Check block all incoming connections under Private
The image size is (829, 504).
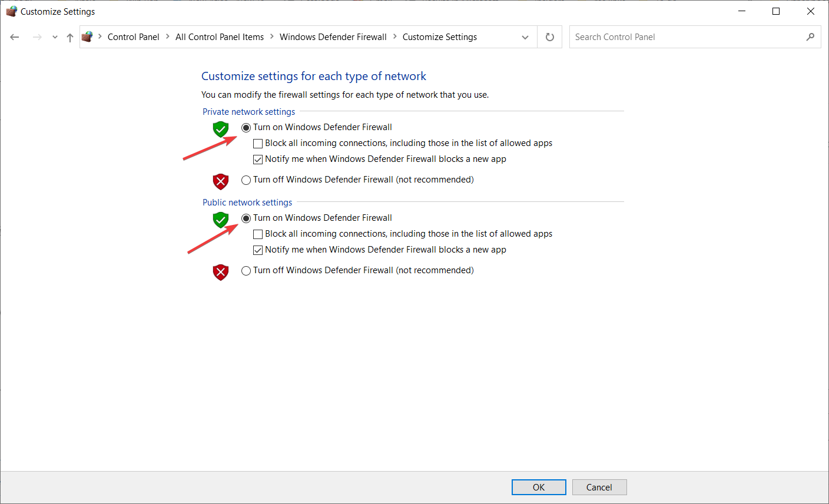(x=258, y=144)
